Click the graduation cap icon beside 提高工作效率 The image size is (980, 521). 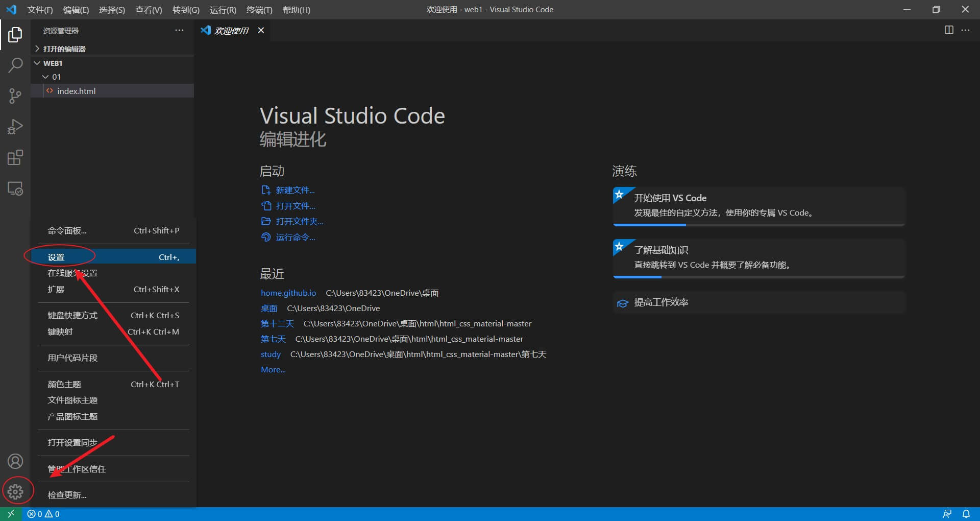[622, 303]
